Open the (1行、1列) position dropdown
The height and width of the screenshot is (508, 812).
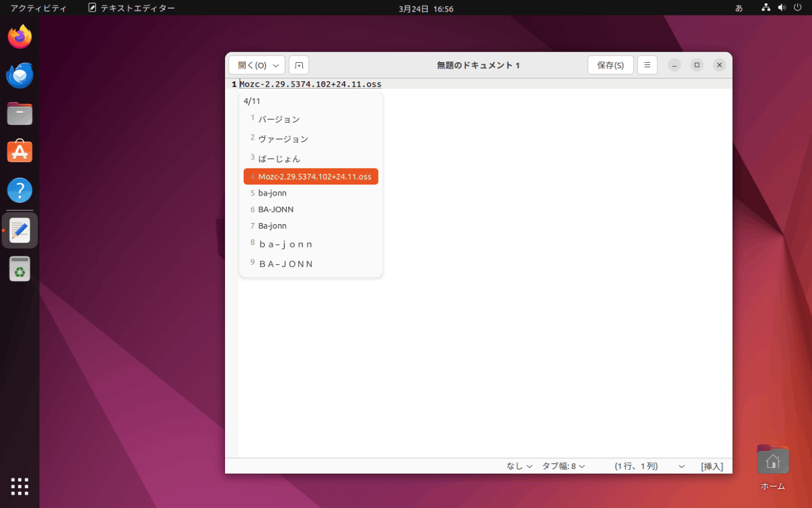(x=650, y=466)
